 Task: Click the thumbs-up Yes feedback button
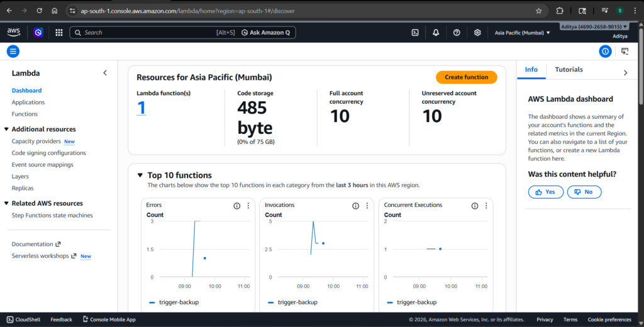click(x=545, y=192)
